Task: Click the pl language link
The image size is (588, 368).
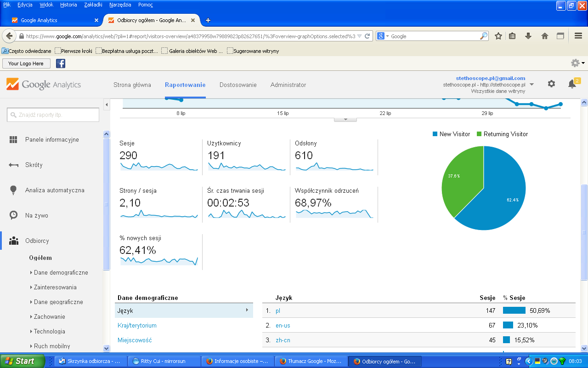Action: point(278,311)
